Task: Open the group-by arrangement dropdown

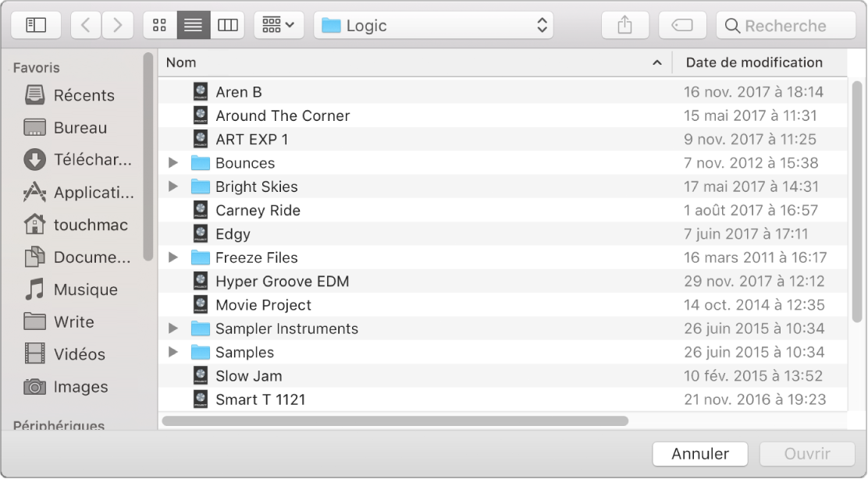Action: click(279, 26)
